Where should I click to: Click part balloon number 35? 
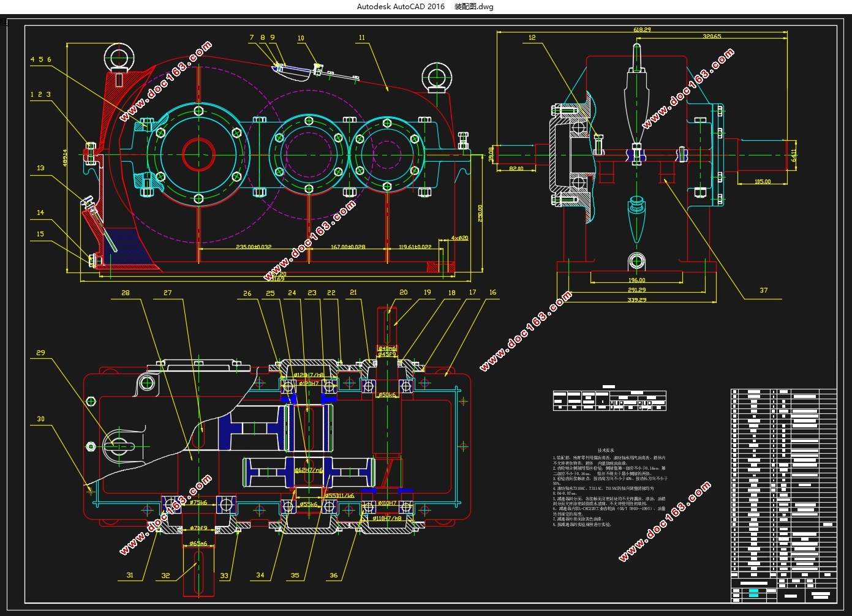coord(295,575)
